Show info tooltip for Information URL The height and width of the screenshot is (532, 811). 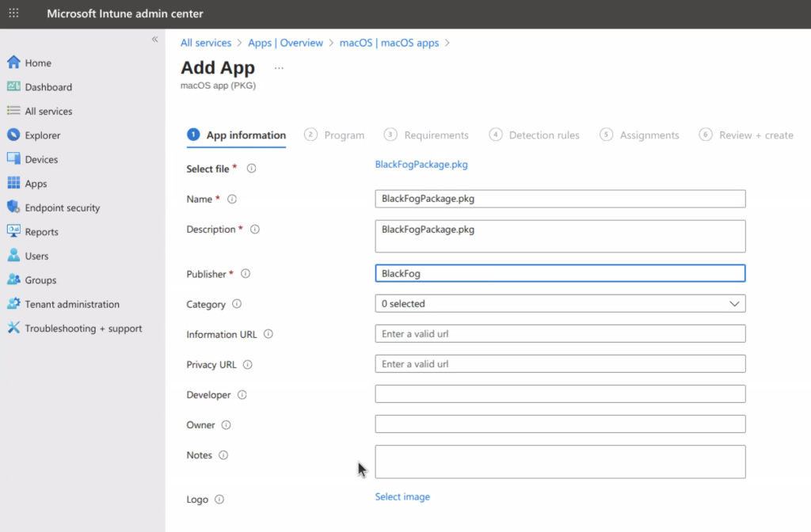(x=268, y=334)
